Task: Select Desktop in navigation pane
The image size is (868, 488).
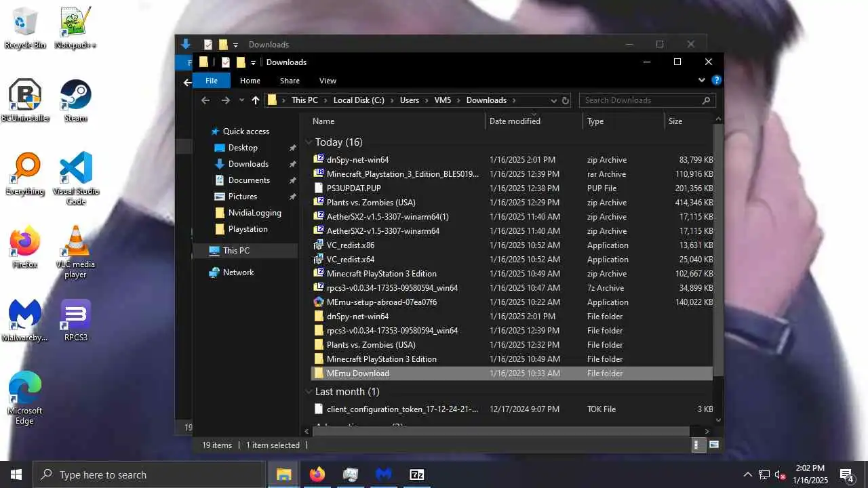Action: (243, 148)
